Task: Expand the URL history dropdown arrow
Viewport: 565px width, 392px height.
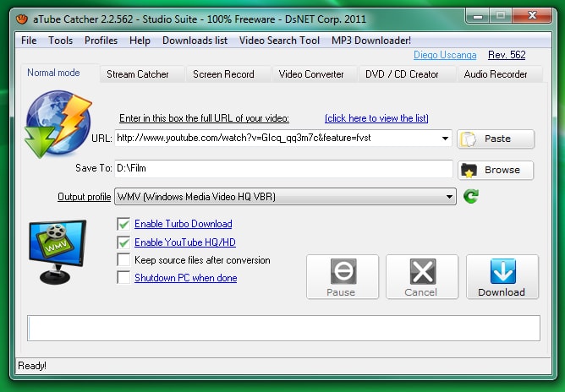Action: tap(445, 139)
